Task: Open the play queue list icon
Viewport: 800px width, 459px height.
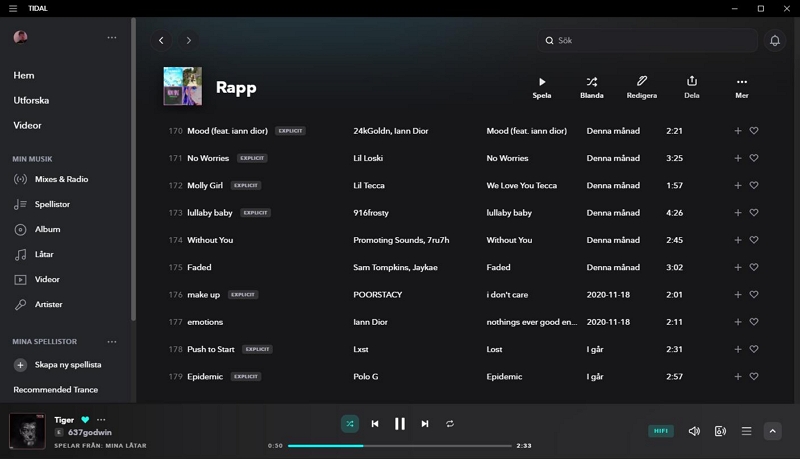Action: click(746, 431)
